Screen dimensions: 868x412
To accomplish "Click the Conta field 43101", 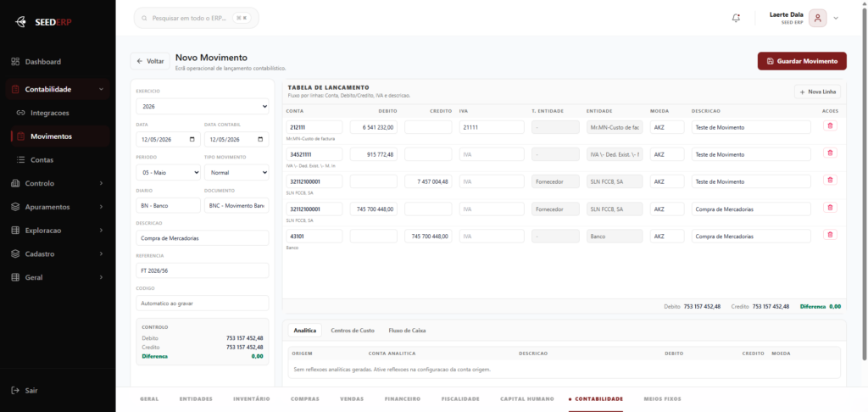I will 314,236.
